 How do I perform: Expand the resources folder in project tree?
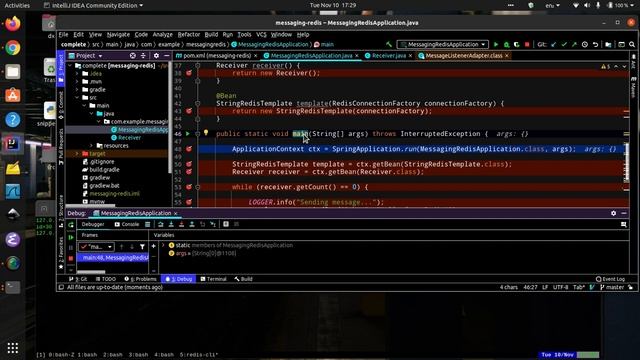pos(92,146)
